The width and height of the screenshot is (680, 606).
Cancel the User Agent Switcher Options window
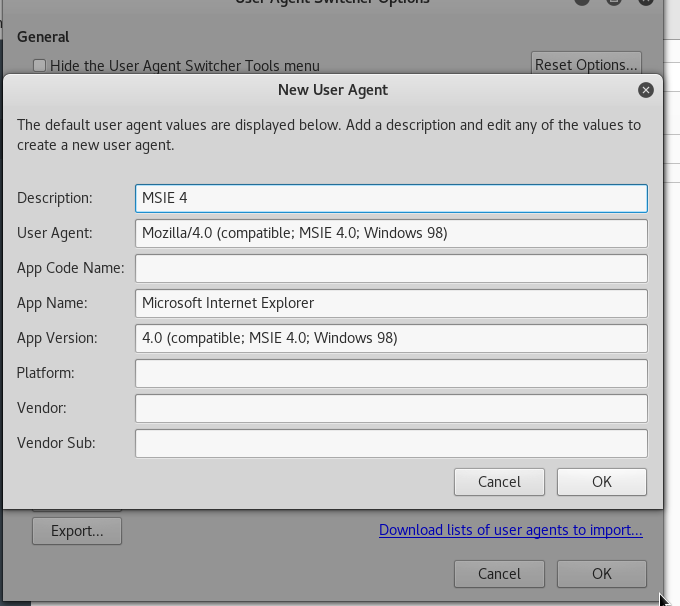pos(499,574)
